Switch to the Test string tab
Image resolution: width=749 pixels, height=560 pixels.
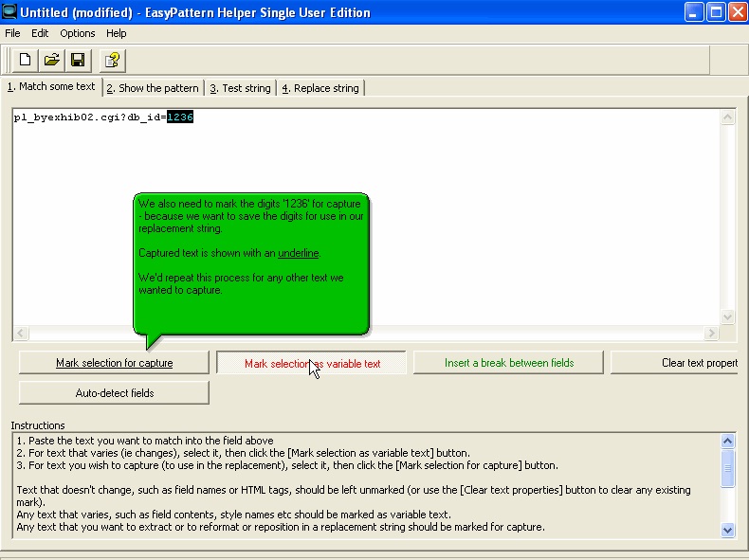(240, 88)
